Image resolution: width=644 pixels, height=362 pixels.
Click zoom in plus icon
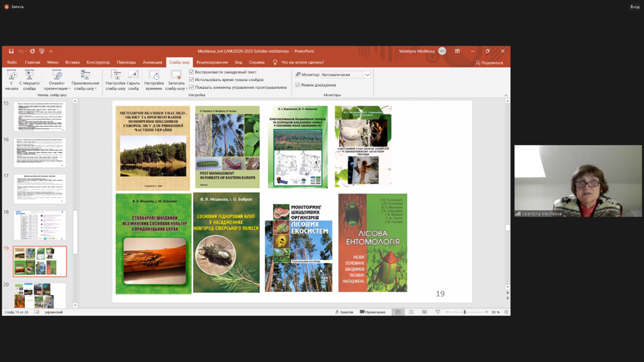tap(487, 312)
